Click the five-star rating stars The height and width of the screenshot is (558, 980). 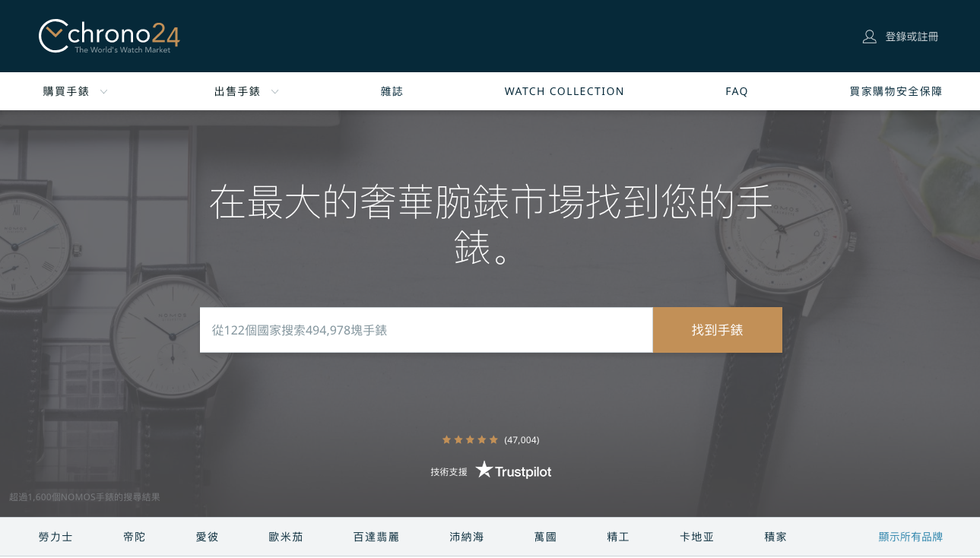click(470, 439)
